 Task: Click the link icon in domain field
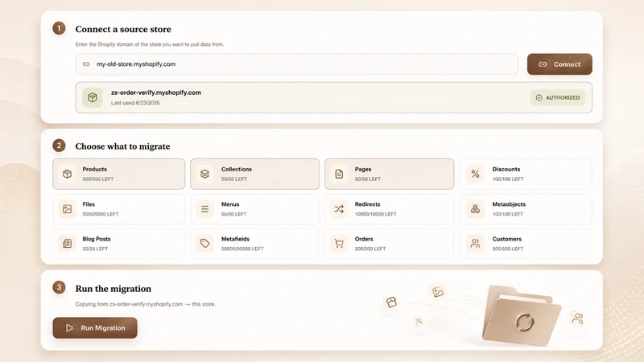tap(86, 64)
